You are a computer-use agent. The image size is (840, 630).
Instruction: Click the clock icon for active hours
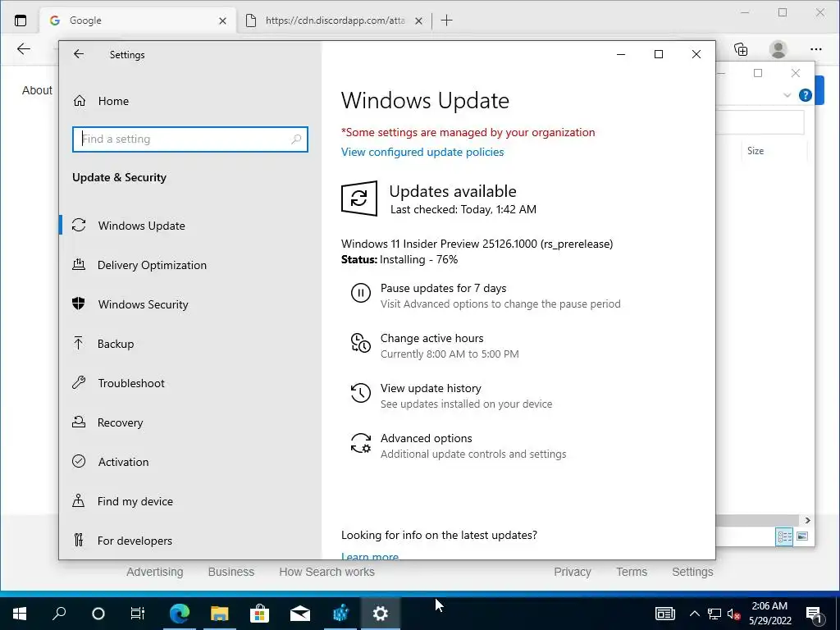tap(361, 343)
